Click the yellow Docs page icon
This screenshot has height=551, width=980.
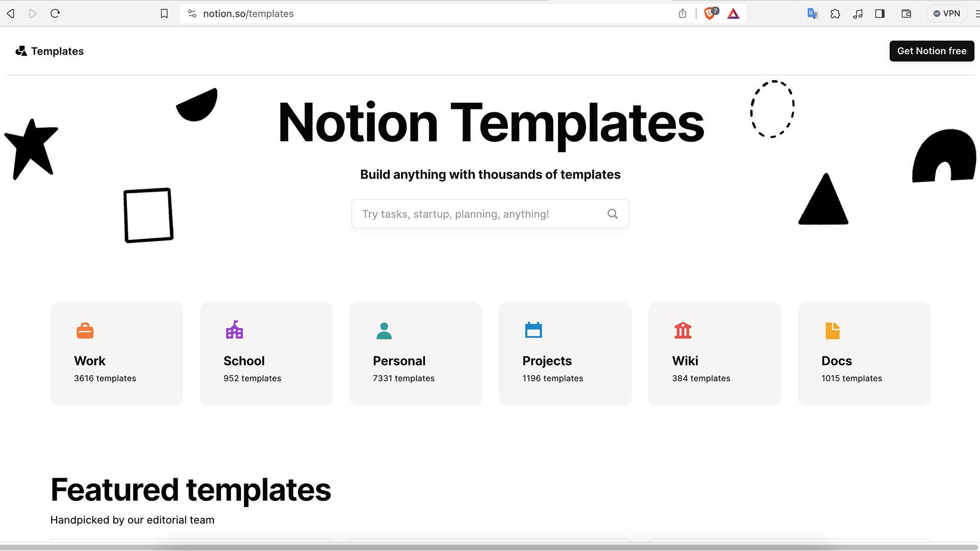(x=832, y=331)
